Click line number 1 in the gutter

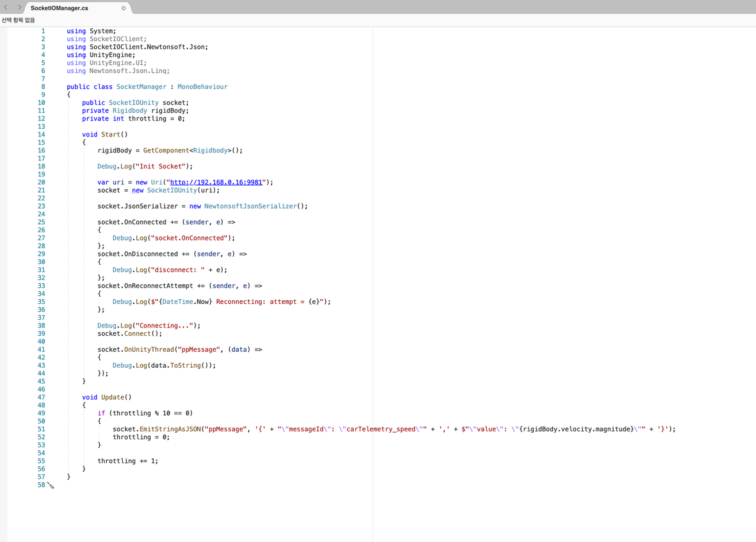pyautogui.click(x=43, y=31)
